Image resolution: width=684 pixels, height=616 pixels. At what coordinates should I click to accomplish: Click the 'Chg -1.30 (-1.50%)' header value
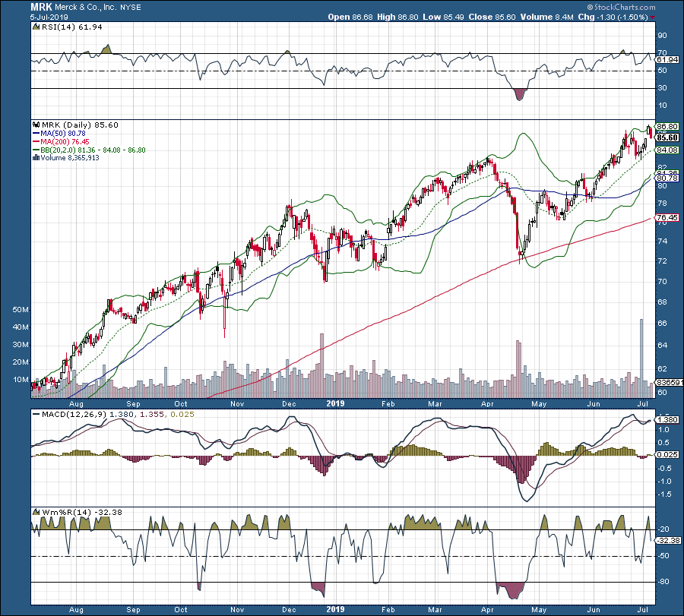coord(613,17)
